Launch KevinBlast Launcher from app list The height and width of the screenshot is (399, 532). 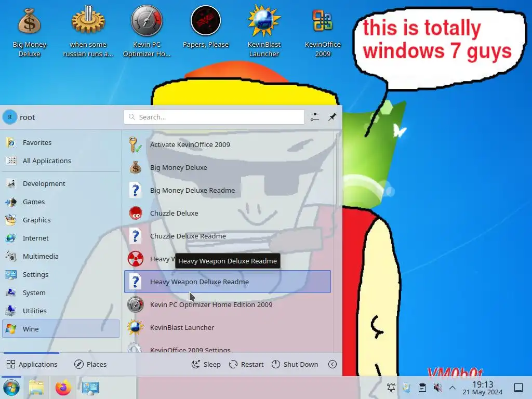[x=228, y=327]
